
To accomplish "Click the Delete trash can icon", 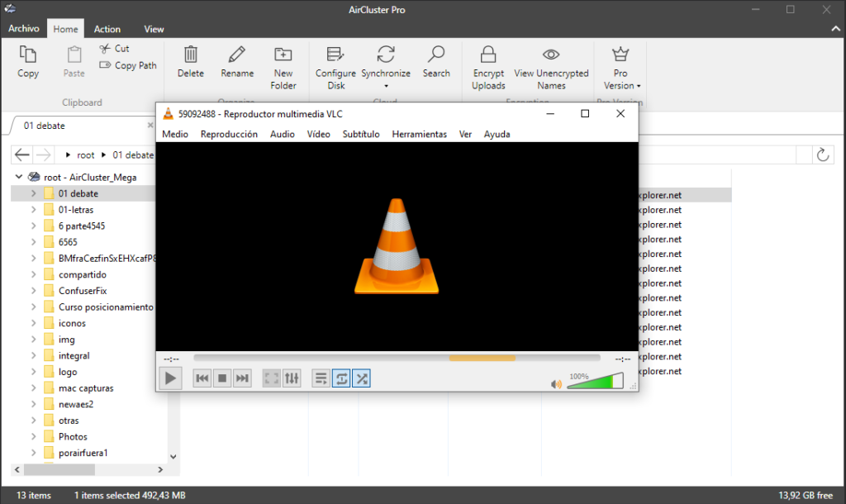I will [x=191, y=55].
